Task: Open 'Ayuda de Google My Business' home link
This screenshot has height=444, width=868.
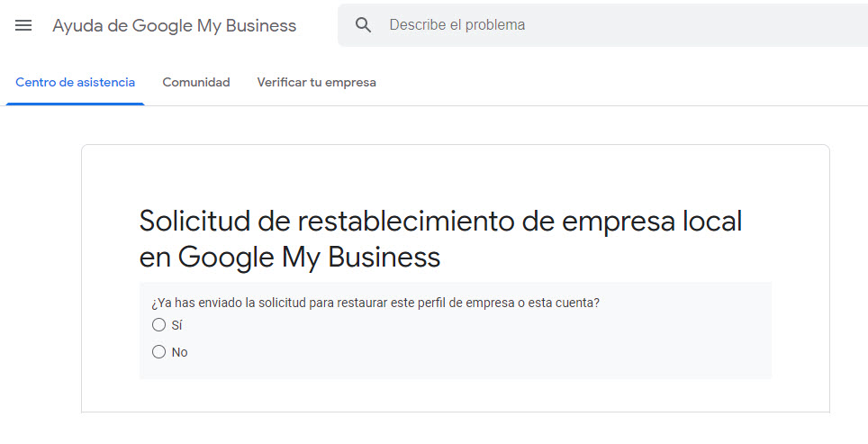Action: [175, 25]
